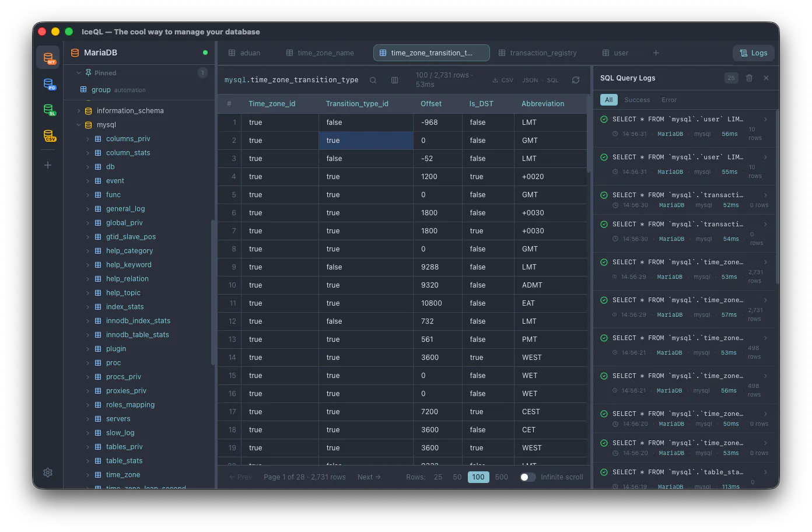Viewport: 812px width, 532px height.
Task: Set rows per page to 500
Action: 502,477
